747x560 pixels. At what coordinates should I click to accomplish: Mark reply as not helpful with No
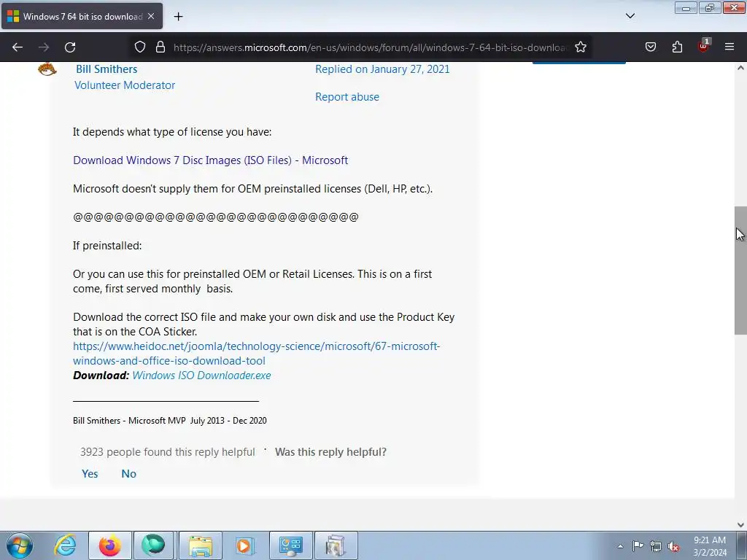point(128,474)
